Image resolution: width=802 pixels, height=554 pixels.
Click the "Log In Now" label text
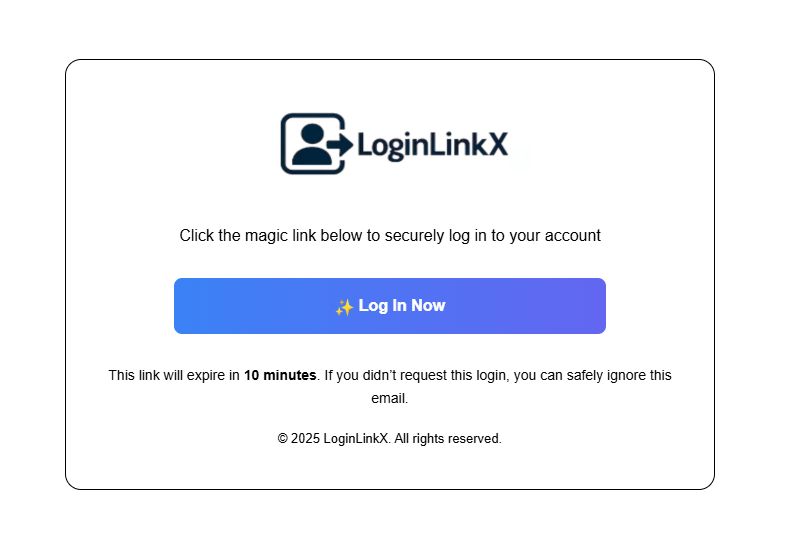(402, 305)
